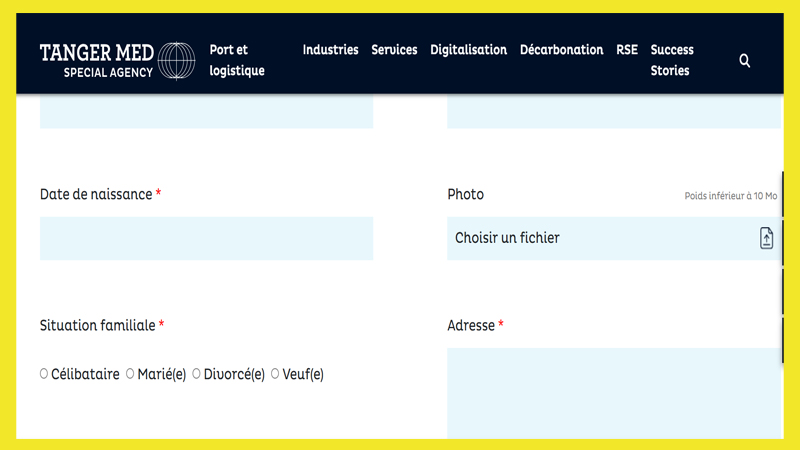Open the Digitalisation navigation item
The width and height of the screenshot is (800, 450).
[468, 50]
